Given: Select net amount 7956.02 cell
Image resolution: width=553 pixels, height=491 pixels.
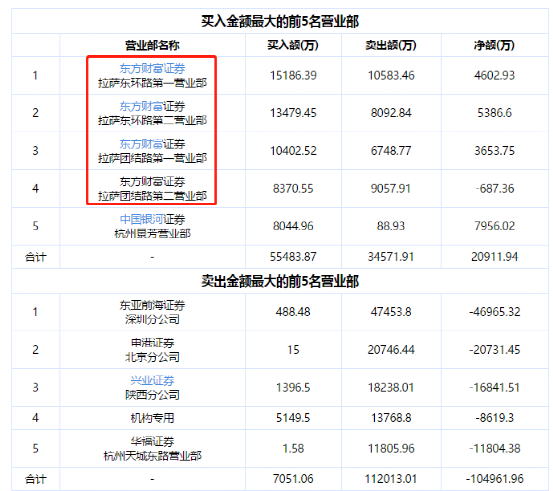Looking at the screenshot, I should (x=494, y=226).
